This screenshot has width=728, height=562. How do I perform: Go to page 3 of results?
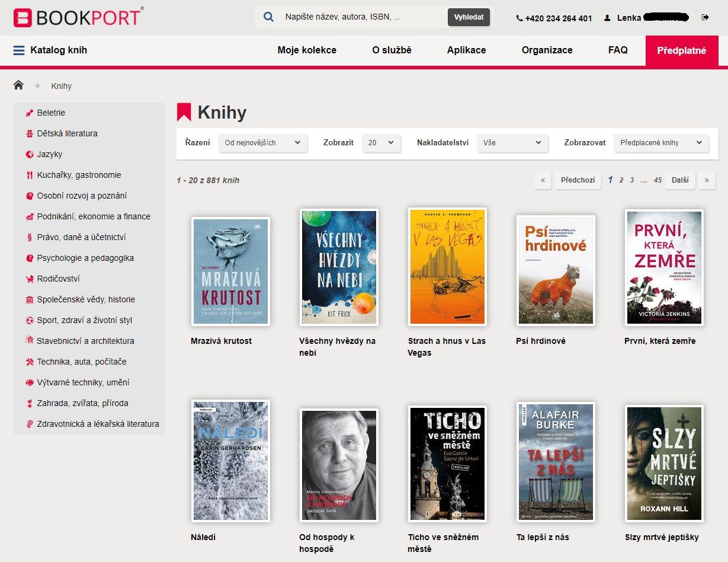tap(632, 180)
